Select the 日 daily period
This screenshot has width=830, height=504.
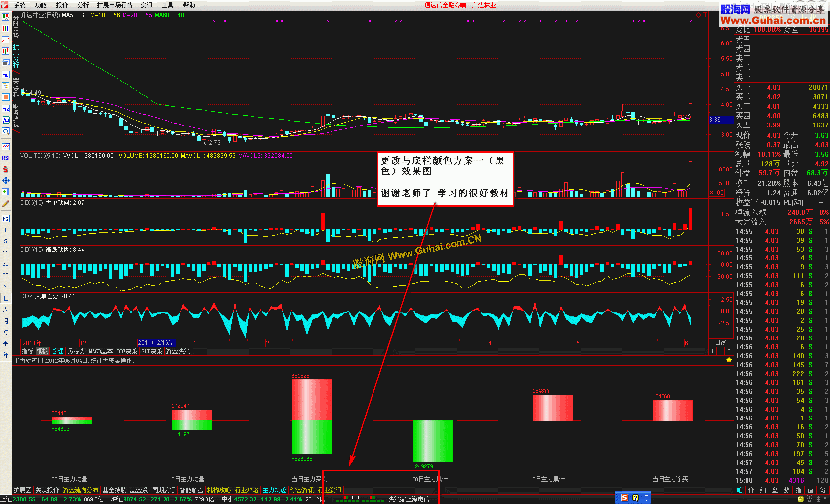6,298
